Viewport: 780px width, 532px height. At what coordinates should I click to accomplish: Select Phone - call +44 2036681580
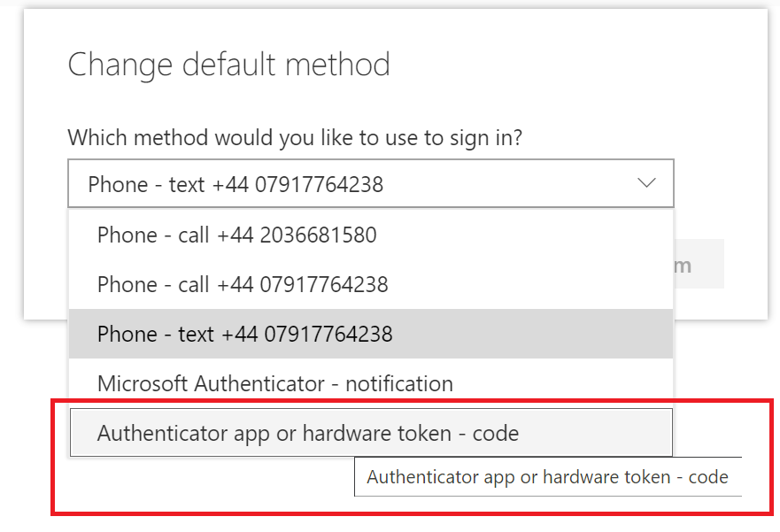coord(237,235)
